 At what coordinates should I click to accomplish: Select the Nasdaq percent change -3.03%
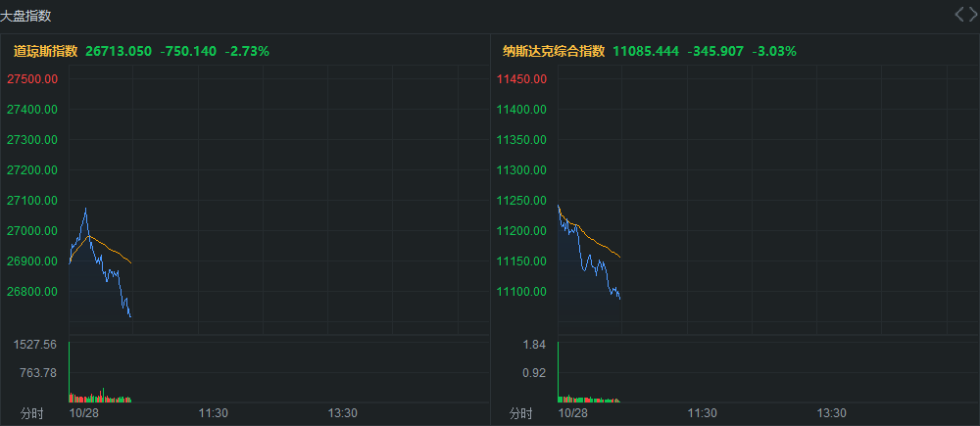click(x=774, y=51)
